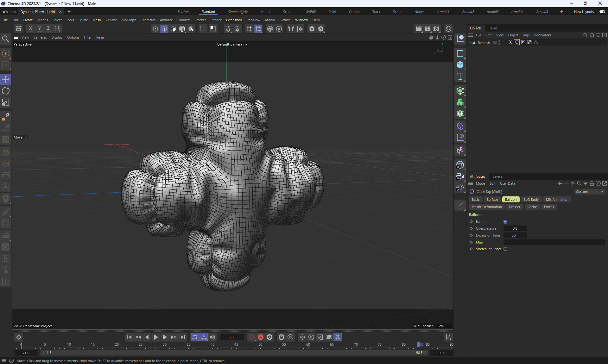Click frame 60 on the timeline ruler
This screenshot has width=608, height=364.
pyautogui.click(x=308, y=345)
